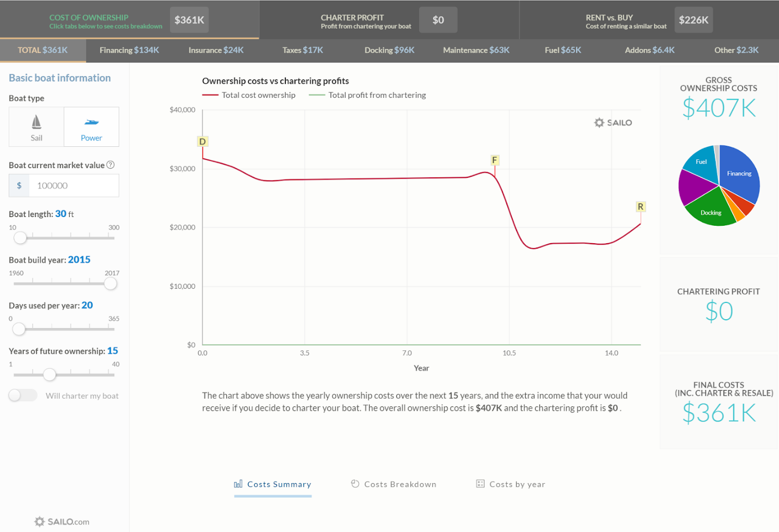Enable the Will charter my boat switch

(x=22, y=395)
